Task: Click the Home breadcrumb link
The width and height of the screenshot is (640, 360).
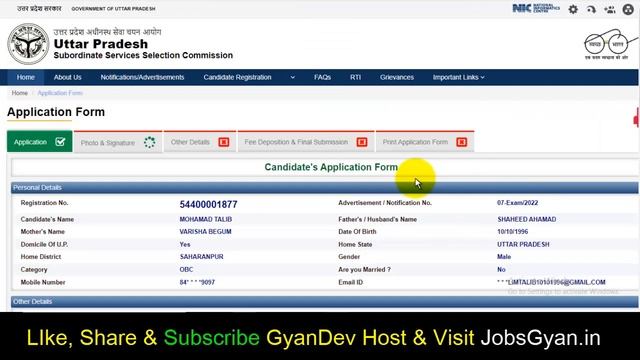Action: tap(20, 93)
